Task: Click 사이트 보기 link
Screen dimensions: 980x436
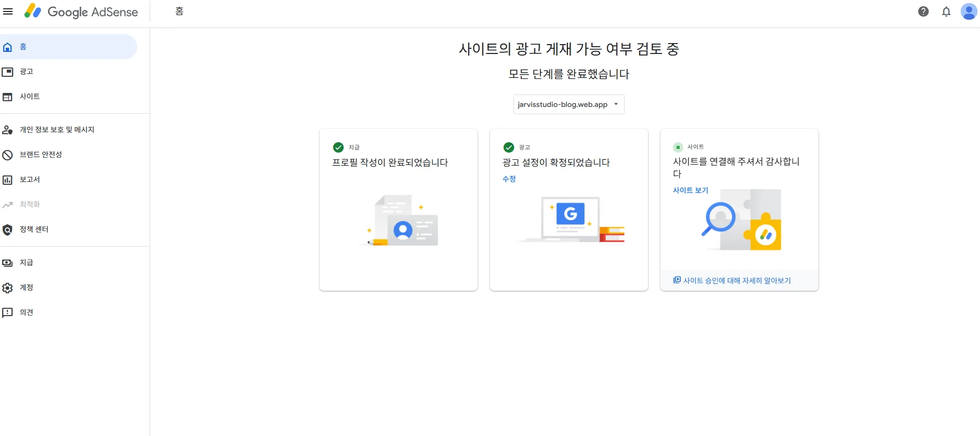Action: click(690, 190)
